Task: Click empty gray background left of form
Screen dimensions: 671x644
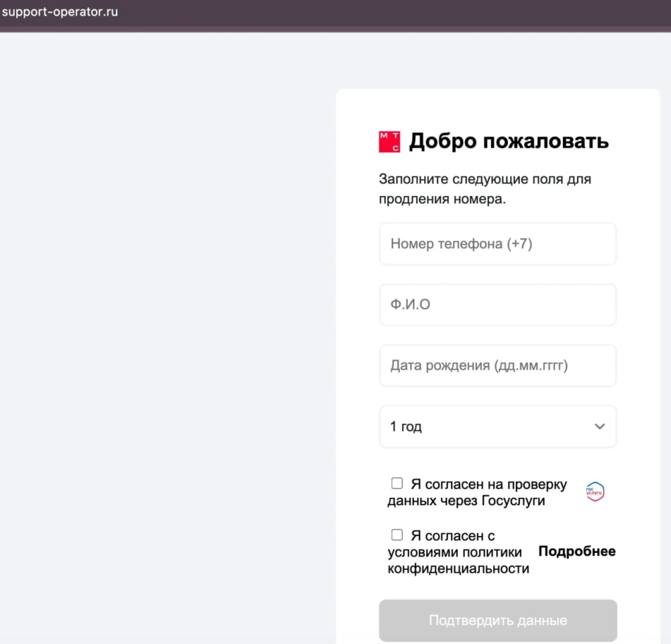Action: [x=168, y=335]
